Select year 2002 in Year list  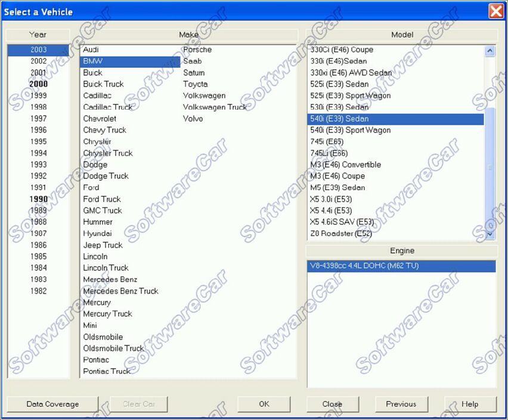[x=39, y=61]
